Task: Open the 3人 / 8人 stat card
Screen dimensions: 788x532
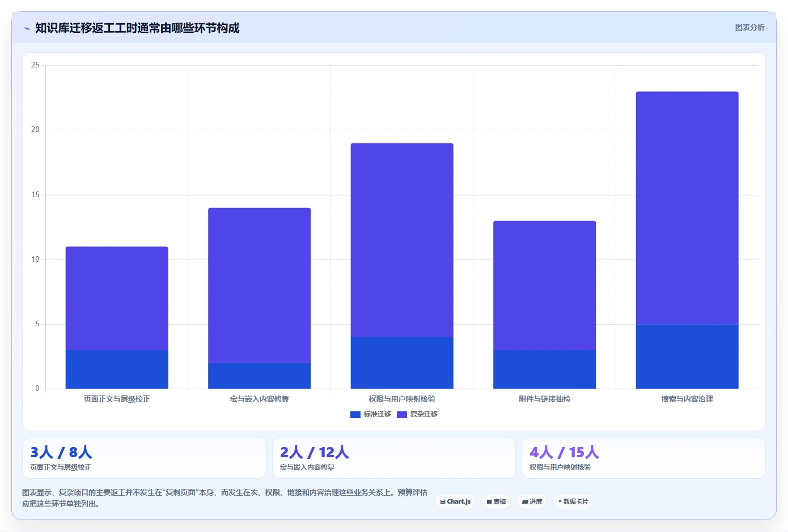Action: click(x=144, y=458)
